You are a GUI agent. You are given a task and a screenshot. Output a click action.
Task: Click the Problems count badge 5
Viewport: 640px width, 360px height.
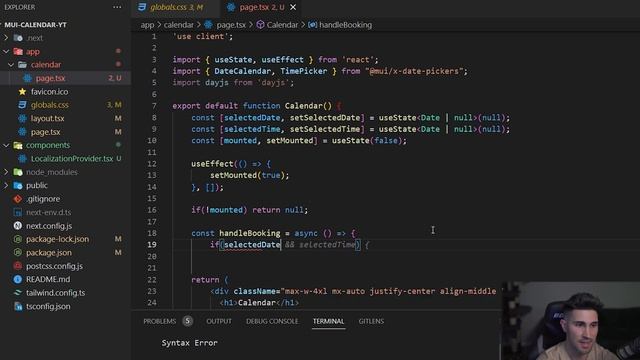[x=187, y=321]
